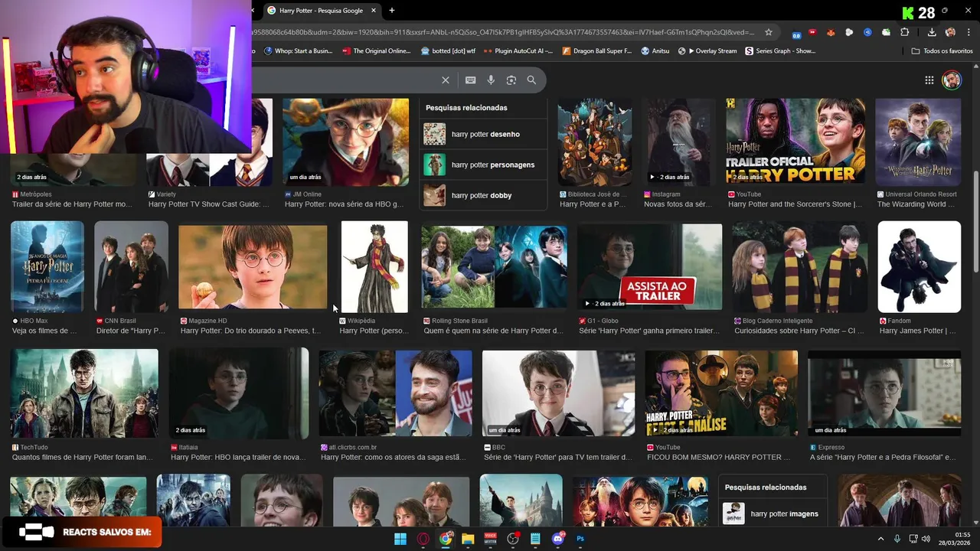
Task: Open Photoshop from the taskbar
Action: (580, 539)
